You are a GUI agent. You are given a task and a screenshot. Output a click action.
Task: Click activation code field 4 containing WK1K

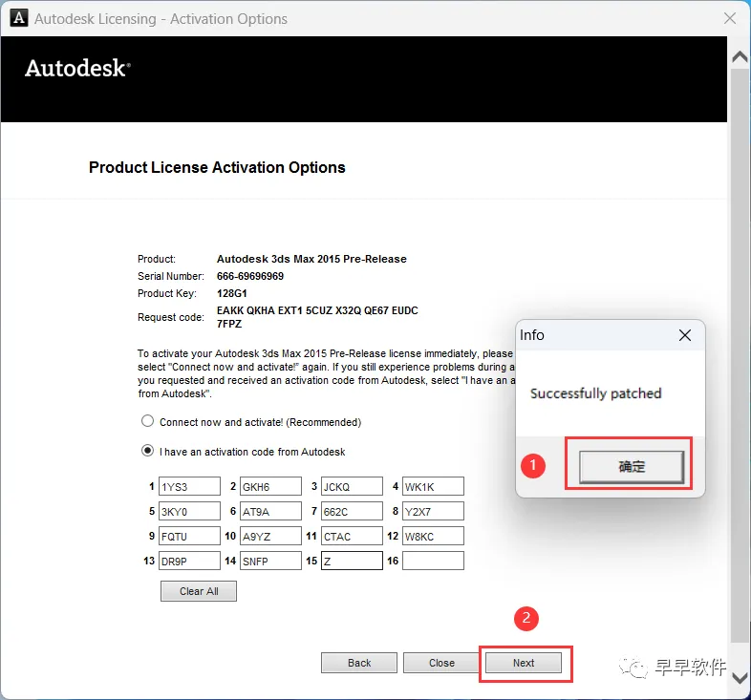tap(433, 486)
